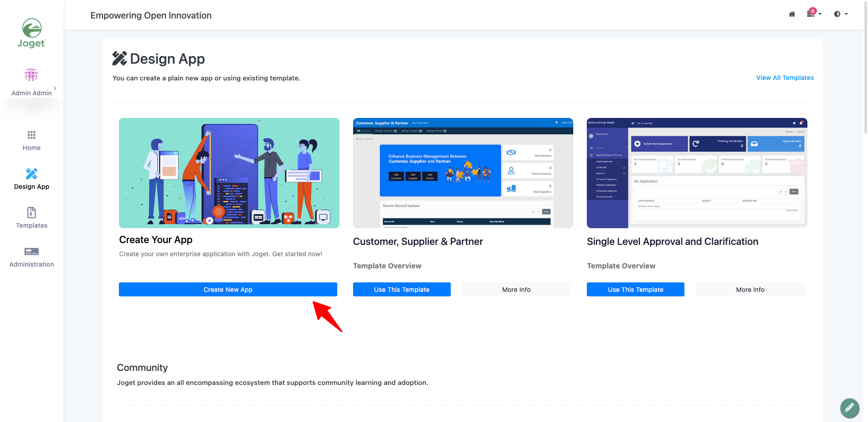This screenshot has height=422, width=868.
Task: Click the Community heading
Action: tap(142, 368)
